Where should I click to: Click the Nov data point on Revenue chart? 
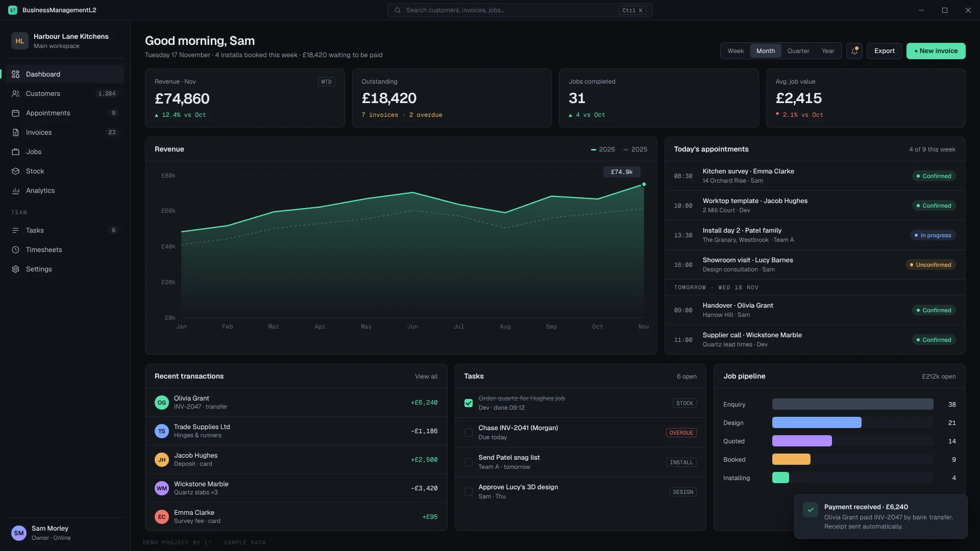(644, 184)
